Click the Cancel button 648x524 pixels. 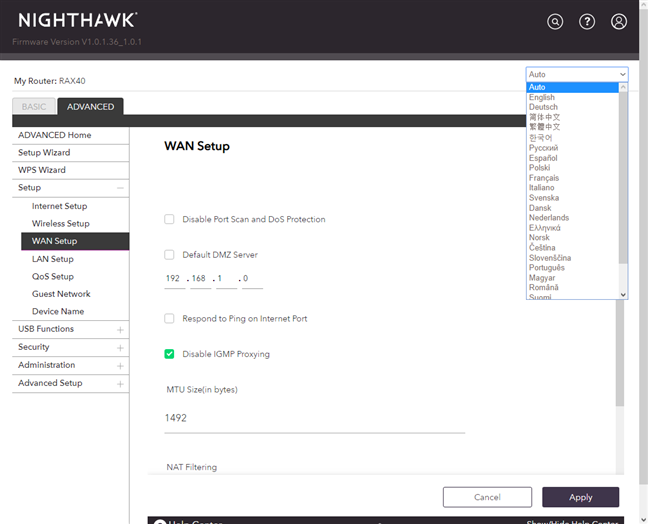[487, 497]
